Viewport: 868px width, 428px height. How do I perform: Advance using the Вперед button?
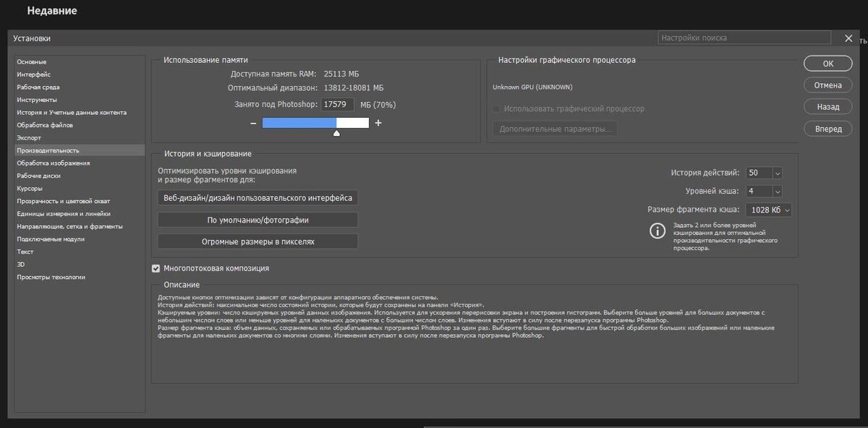click(x=827, y=128)
